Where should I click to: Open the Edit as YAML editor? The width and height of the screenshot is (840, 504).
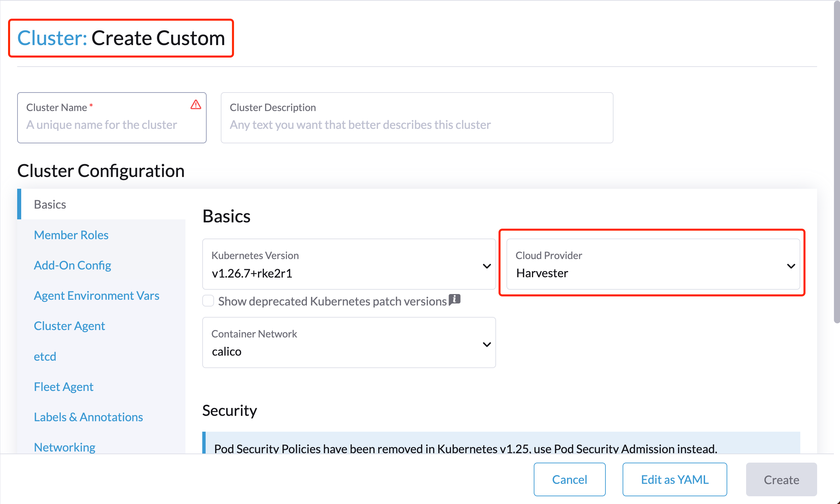674,479
